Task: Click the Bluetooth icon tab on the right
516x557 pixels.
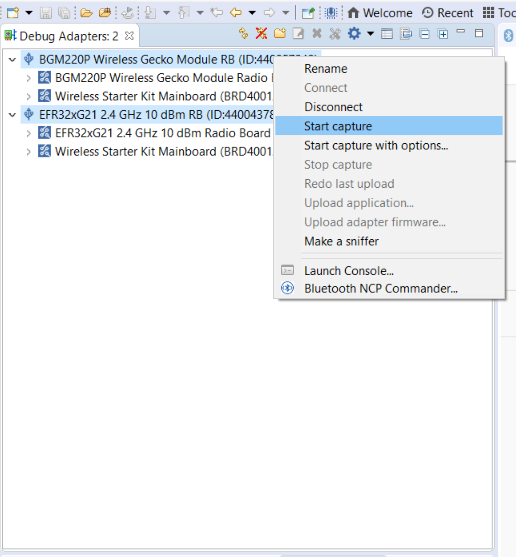Action: click(x=509, y=36)
